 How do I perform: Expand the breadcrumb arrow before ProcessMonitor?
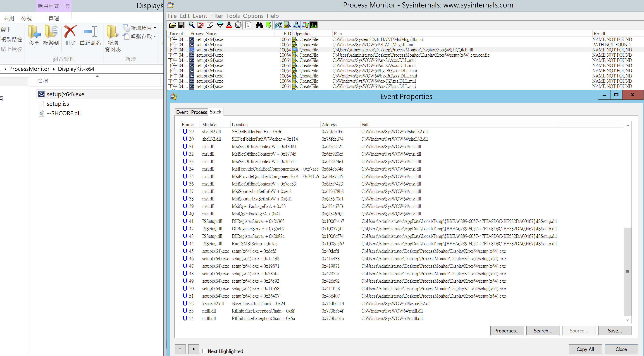5,69
